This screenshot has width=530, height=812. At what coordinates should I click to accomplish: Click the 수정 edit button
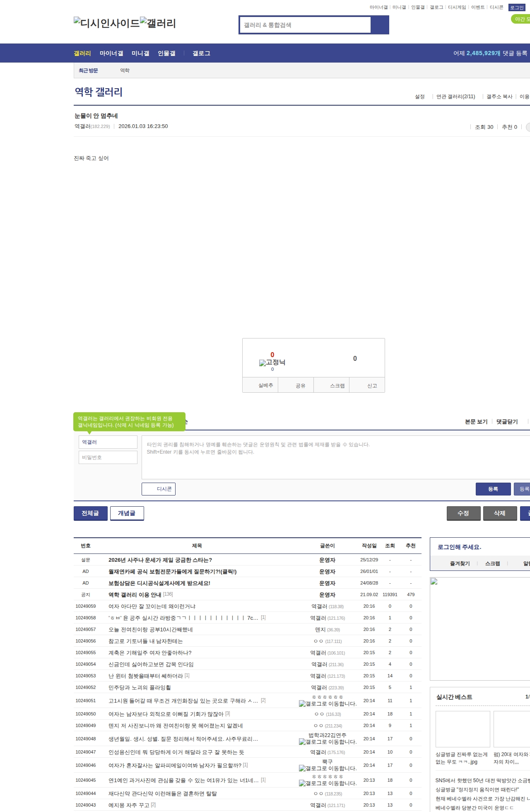[x=463, y=513]
